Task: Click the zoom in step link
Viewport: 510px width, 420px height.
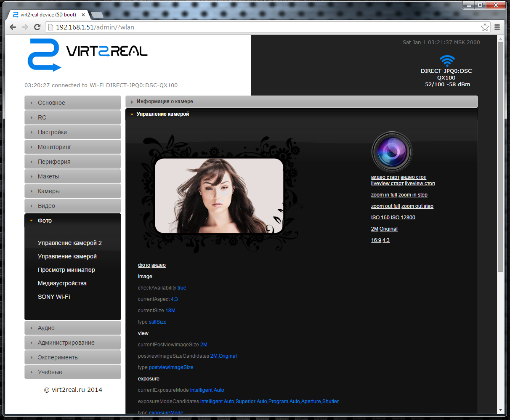Action: (x=413, y=195)
